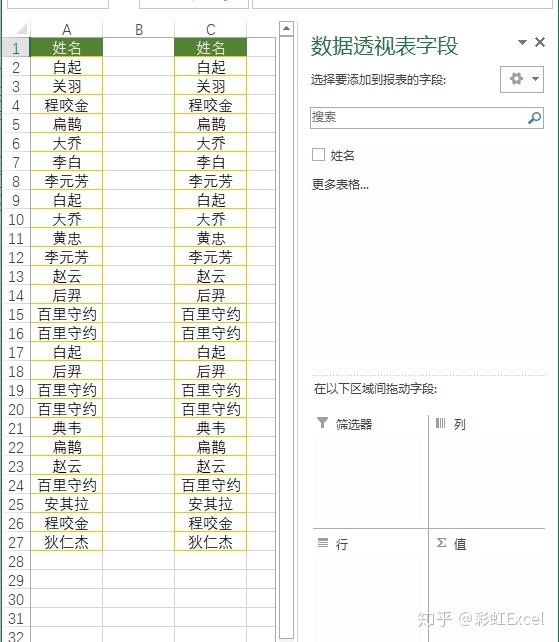Click the 值 area sigma icon
The height and width of the screenshot is (642, 559).
[441, 543]
